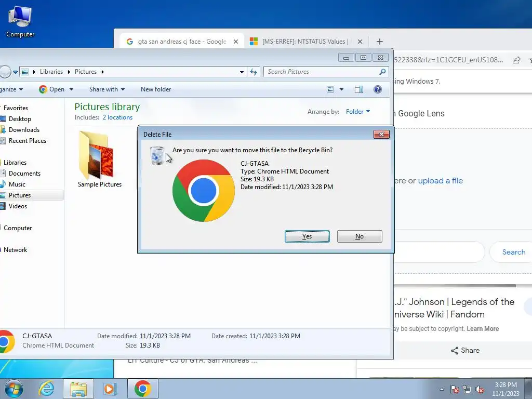Click the Explorer help question mark icon

[x=378, y=89]
